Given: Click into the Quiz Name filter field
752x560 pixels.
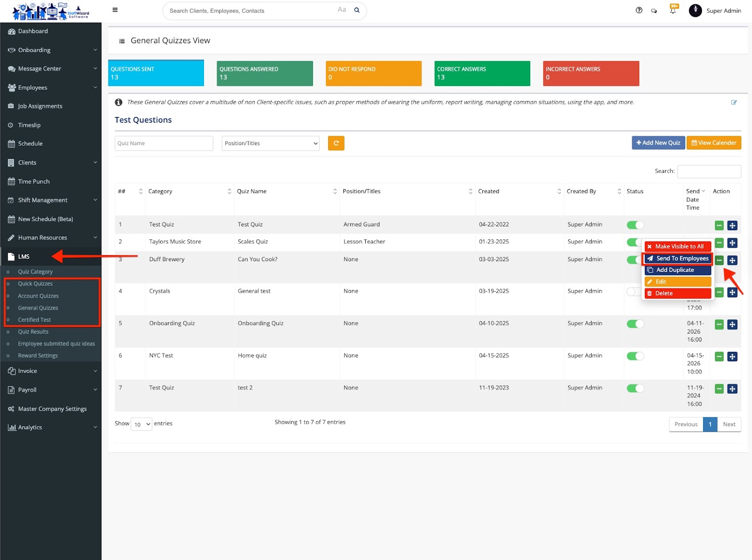Looking at the screenshot, I should 164,143.
